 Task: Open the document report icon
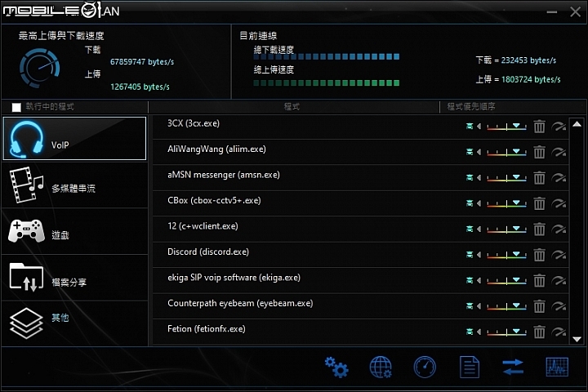coord(470,367)
